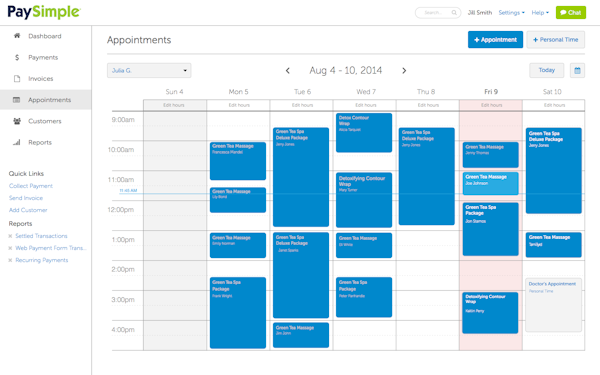Open the calendar date picker icon
600x375 pixels.
(577, 70)
